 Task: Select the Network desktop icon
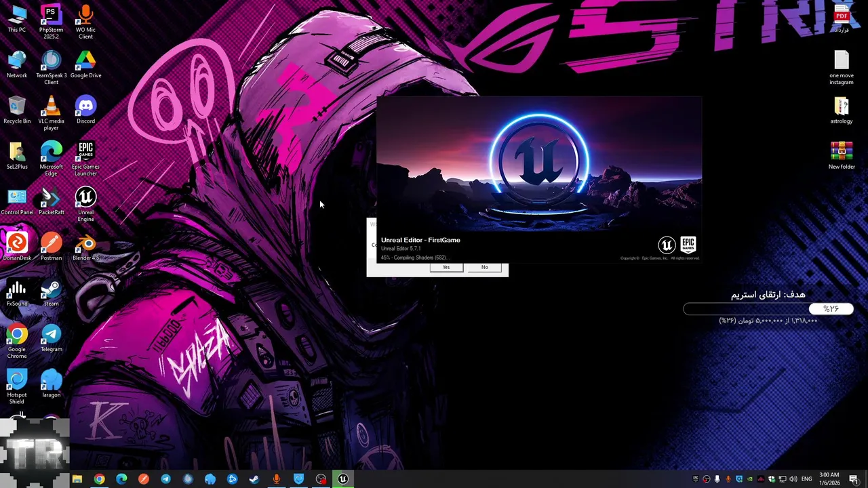17,65
